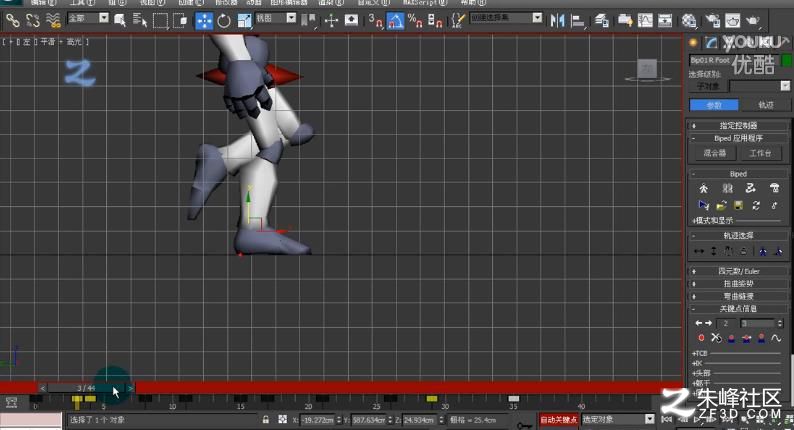794x430 pixels.
Task: Click the 混合器 (Mixer) button
Action: point(714,153)
